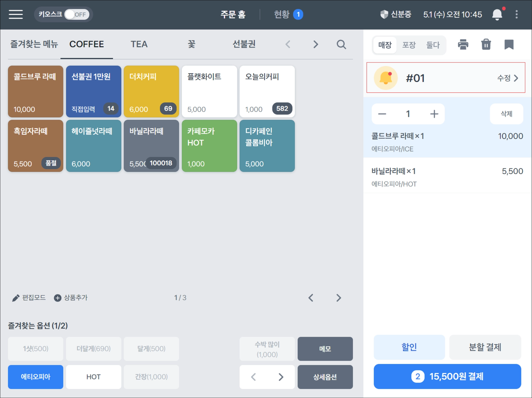Click the bookmark icon

[509, 45]
